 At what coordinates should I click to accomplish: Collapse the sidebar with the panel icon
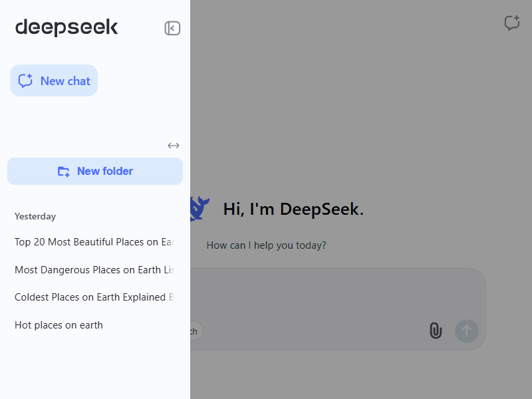point(172,28)
